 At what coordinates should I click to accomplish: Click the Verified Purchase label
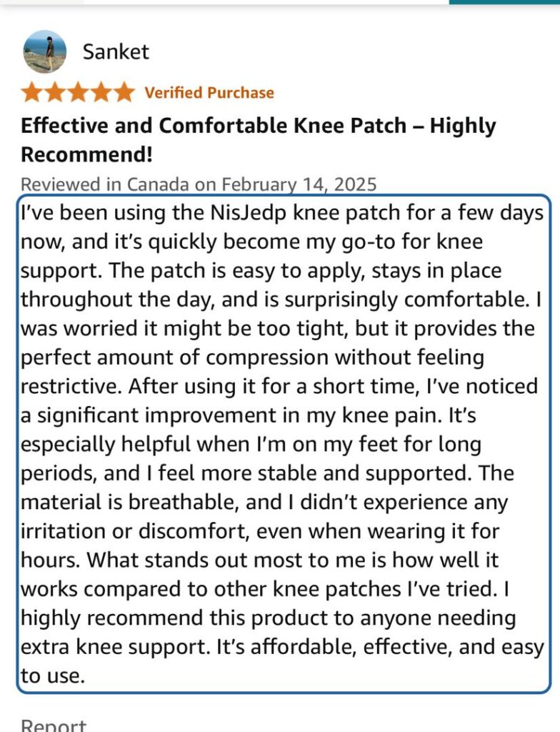coord(209,93)
